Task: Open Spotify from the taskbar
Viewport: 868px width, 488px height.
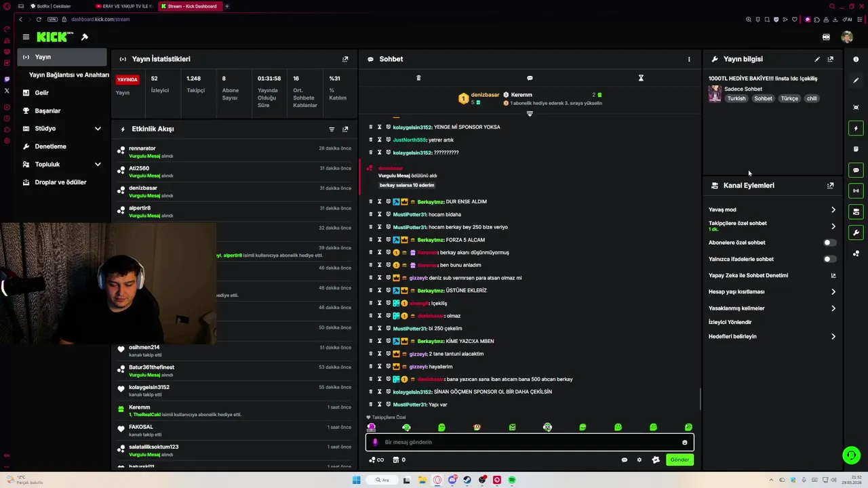Action: coord(512,480)
